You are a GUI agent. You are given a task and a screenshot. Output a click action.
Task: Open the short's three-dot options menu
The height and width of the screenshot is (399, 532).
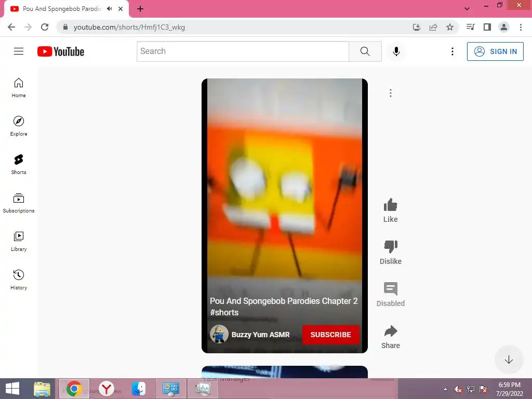click(391, 93)
